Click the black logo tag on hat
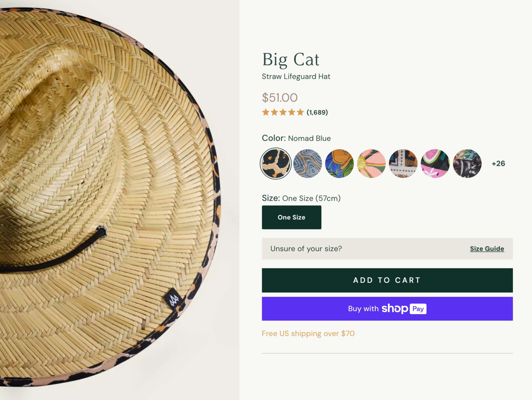 [x=174, y=299]
